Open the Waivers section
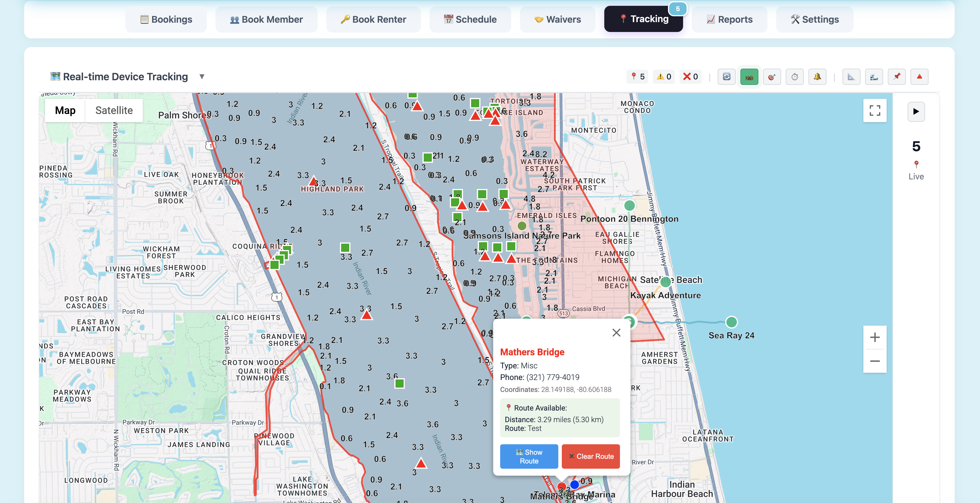The width and height of the screenshot is (980, 503). (557, 19)
